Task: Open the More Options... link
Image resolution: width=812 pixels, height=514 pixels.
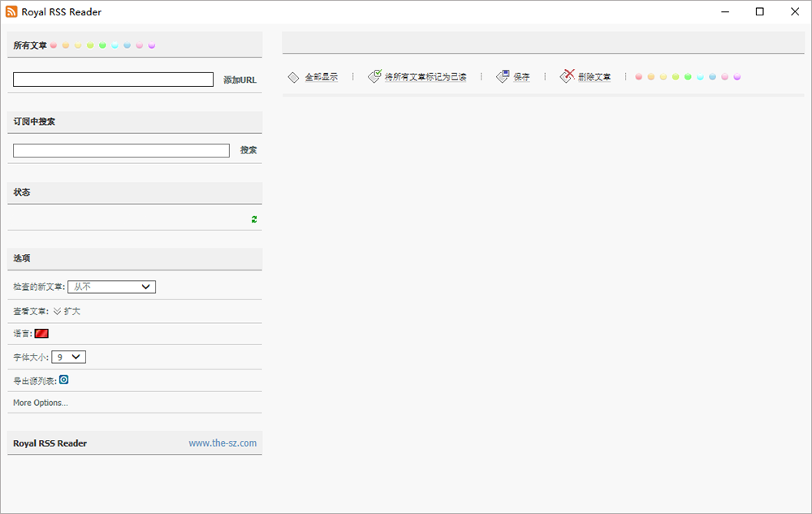Action: pos(41,403)
